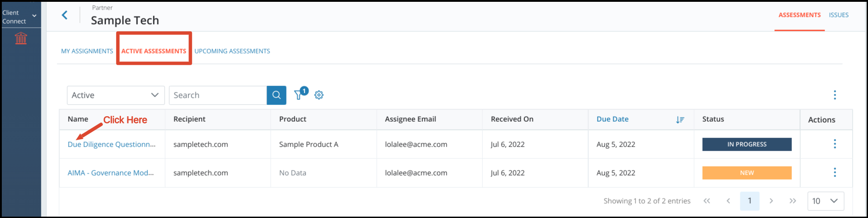The width and height of the screenshot is (868, 218).
Task: Click the back arrow beside Partner
Action: (64, 15)
